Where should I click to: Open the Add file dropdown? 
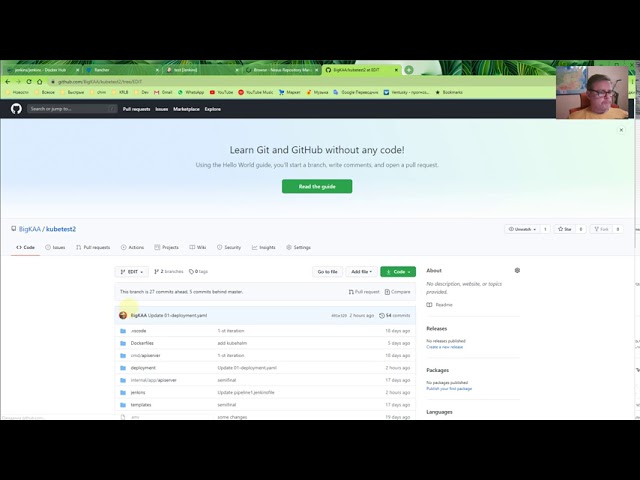361,271
